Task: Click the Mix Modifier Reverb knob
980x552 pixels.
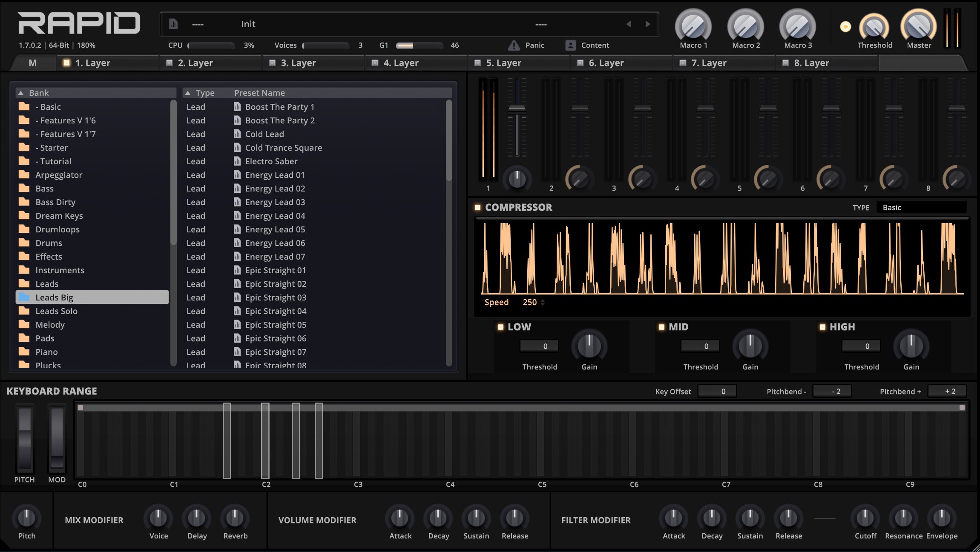Action: click(x=235, y=518)
